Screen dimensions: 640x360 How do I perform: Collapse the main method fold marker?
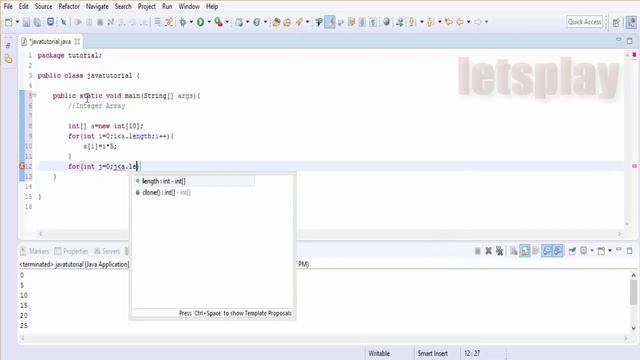pos(35,96)
